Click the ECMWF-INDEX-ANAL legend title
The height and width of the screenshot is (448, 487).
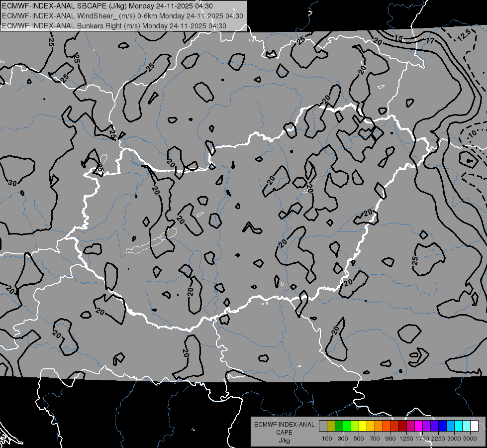click(x=284, y=425)
